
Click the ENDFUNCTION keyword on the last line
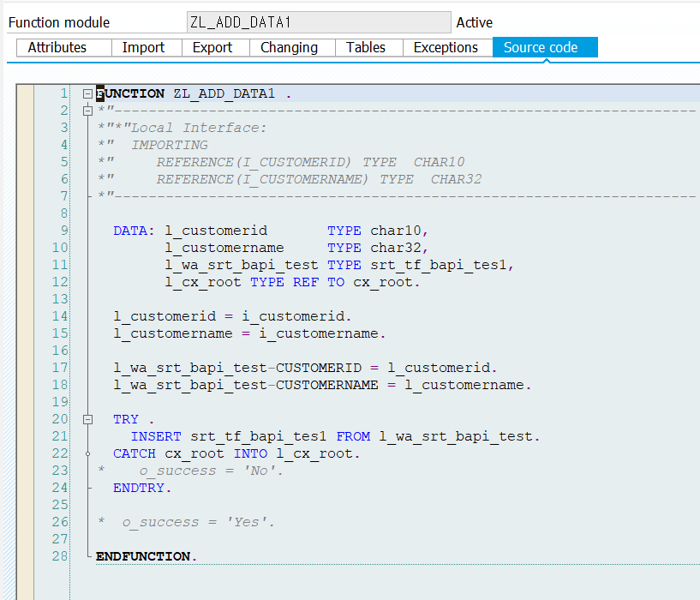click(x=143, y=556)
